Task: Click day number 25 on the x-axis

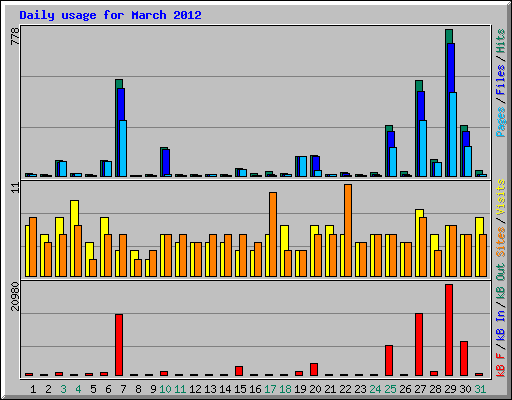Action: 390,389
